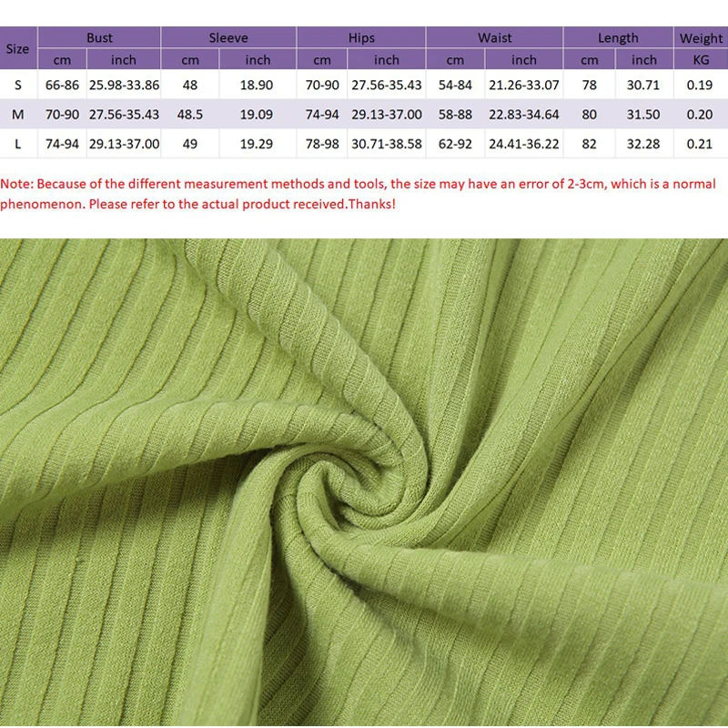
Task: Click length value 82 cm
Action: point(589,144)
